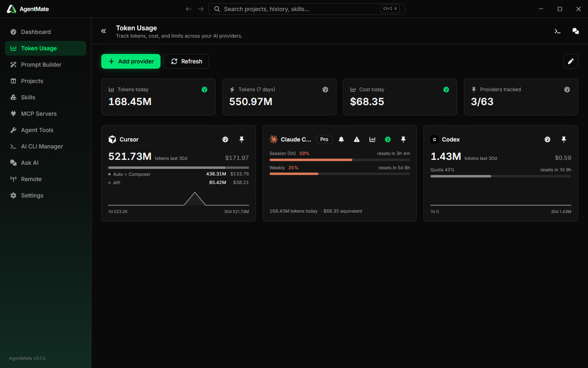Click the Cursor 30-day sparkline chart

coord(178,199)
